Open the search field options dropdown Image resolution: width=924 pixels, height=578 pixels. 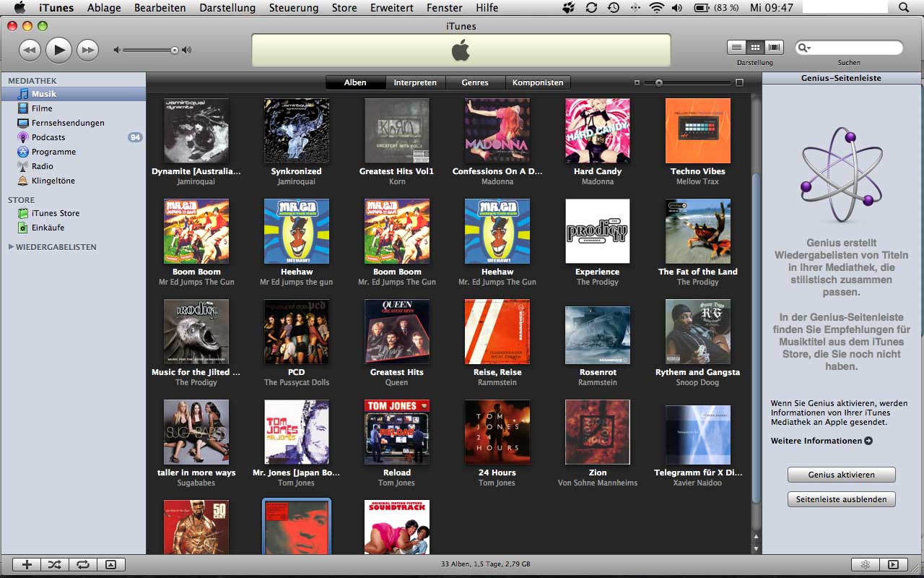[x=804, y=48]
